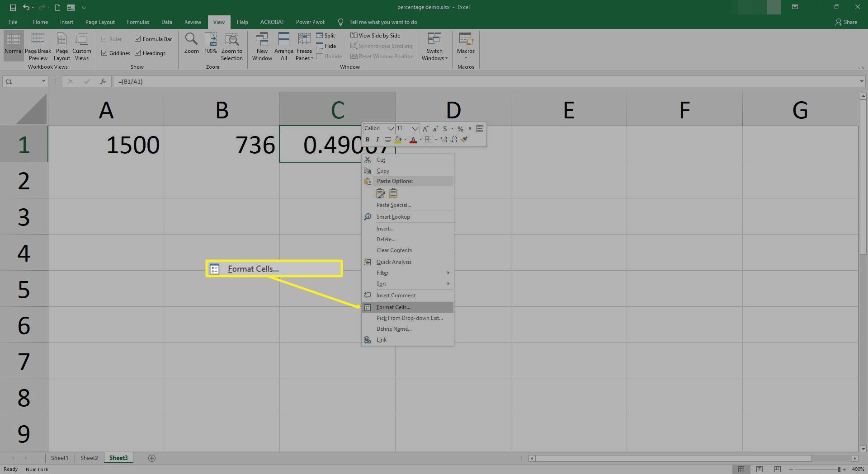Click View Side by Side
Image resolution: width=868 pixels, height=474 pixels.
375,35
